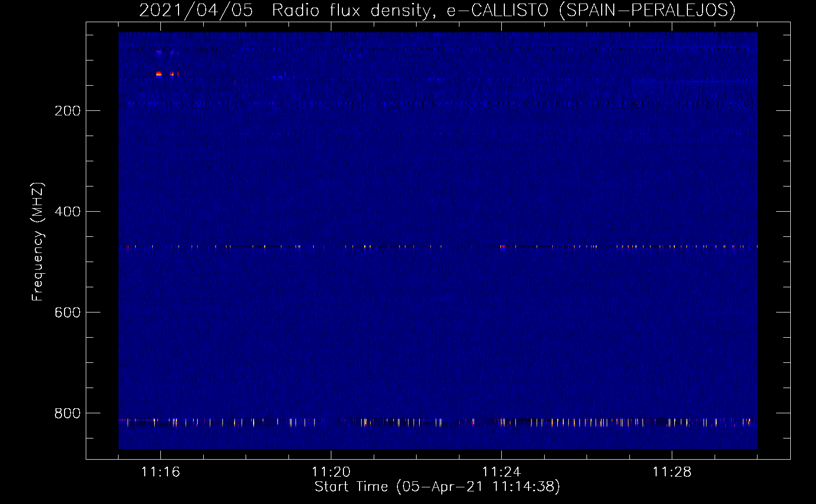Click the 800 frequency tick label
The width and height of the screenshot is (816, 504).
pos(68,413)
